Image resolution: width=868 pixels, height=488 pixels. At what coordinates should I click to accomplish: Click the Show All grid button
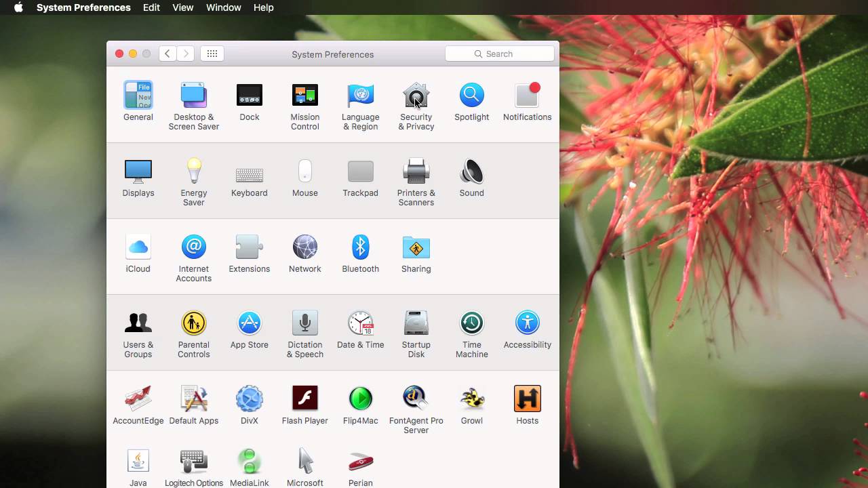coord(212,54)
